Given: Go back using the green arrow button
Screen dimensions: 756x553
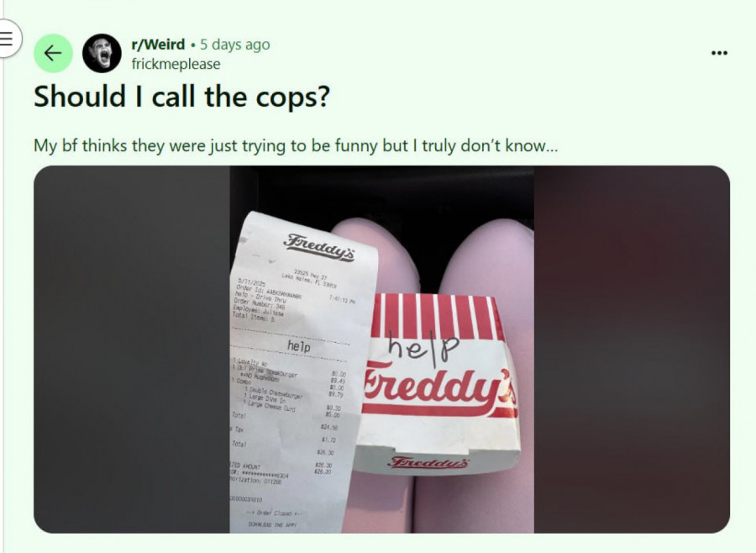Looking at the screenshot, I should coord(53,53).
